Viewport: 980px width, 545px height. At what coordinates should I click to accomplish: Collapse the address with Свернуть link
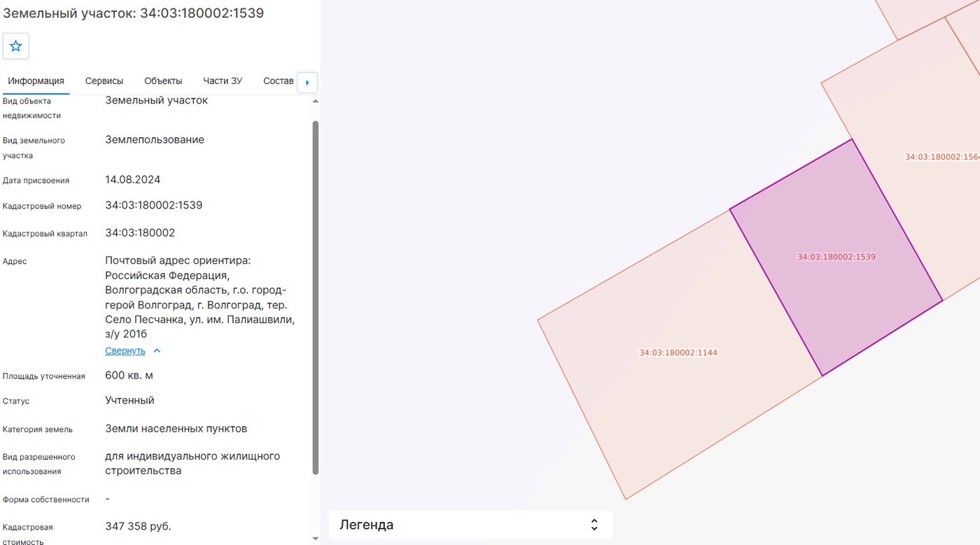click(x=125, y=351)
